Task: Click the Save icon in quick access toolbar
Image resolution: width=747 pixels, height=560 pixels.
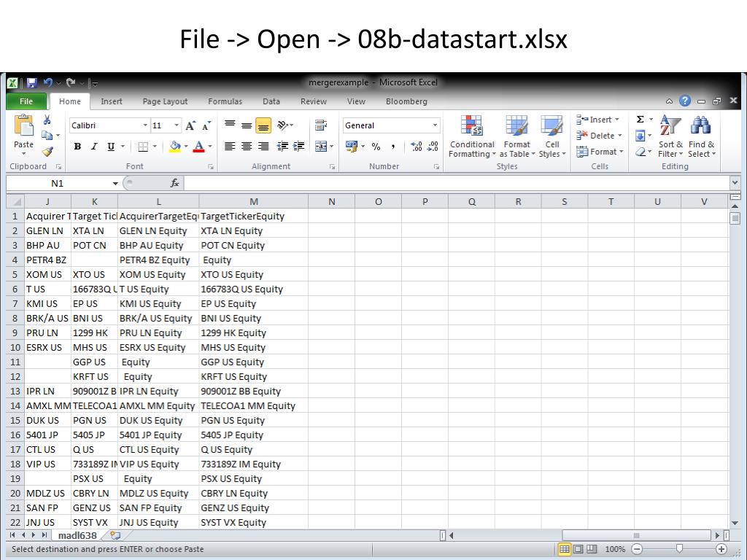Action: click(32, 83)
